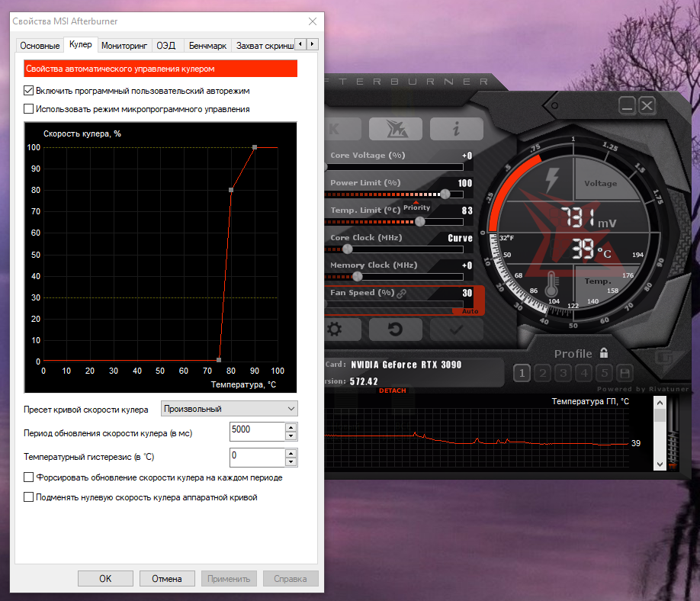Click DETACH on the monitoring graph
Viewport: 700px width, 601px height.
pos(393,390)
